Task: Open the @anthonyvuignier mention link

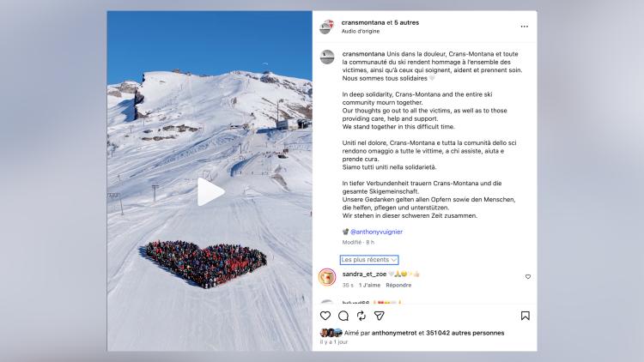Action: coord(376,232)
